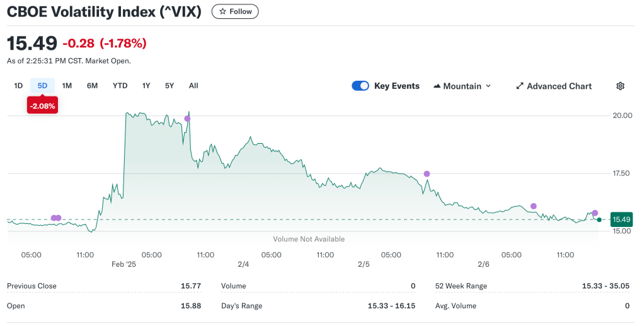The width and height of the screenshot is (644, 326).
Task: Click the star icon in Follow button
Action: (222, 11)
